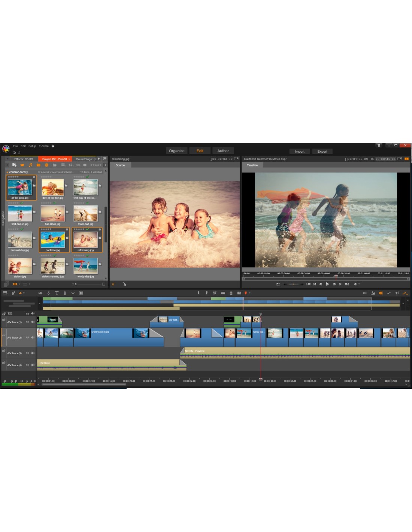Lock A/V Track (4) padlock
Viewport: 412px width, 532px height.
point(4,363)
